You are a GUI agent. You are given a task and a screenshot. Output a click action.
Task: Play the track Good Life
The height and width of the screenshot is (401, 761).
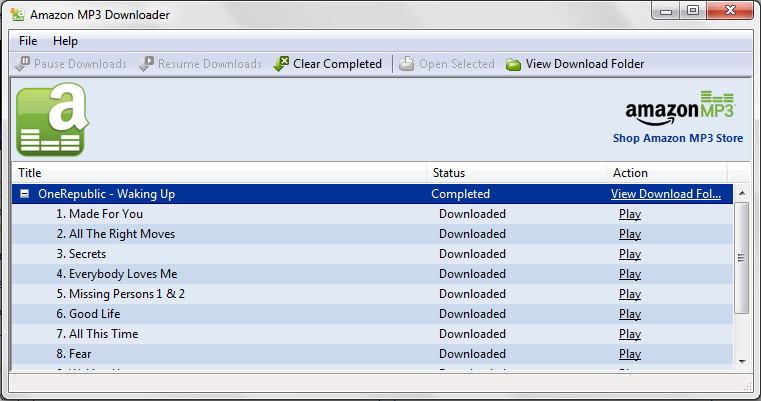(x=630, y=314)
